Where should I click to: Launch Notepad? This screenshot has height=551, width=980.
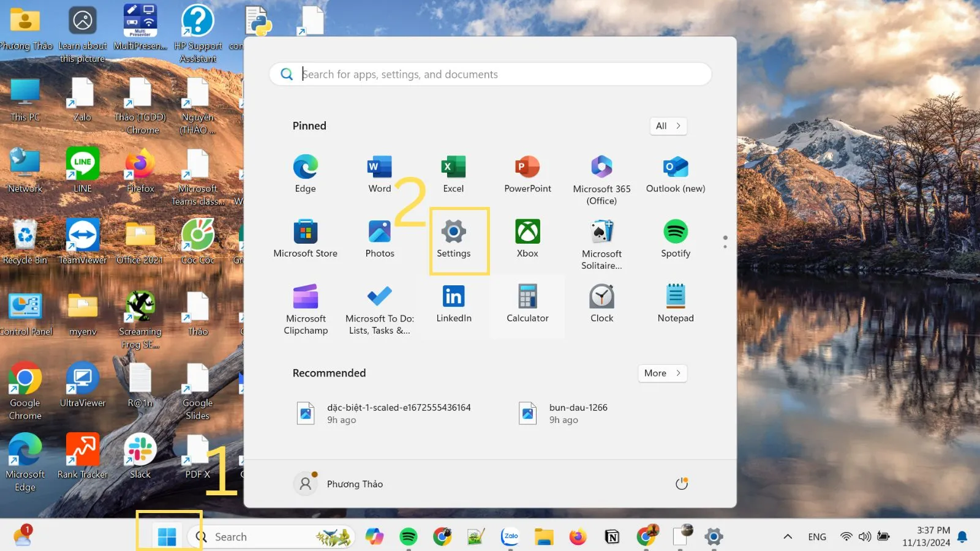(x=675, y=303)
